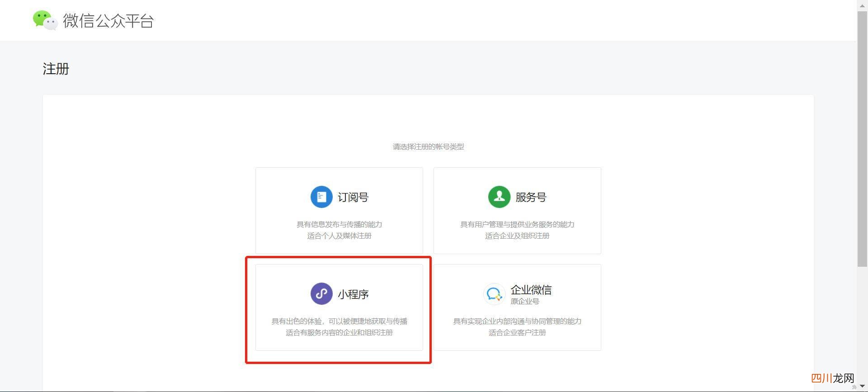Click 具有用户管理与提供业务服务的能力 description
This screenshot has width=868, height=392.
point(517,224)
